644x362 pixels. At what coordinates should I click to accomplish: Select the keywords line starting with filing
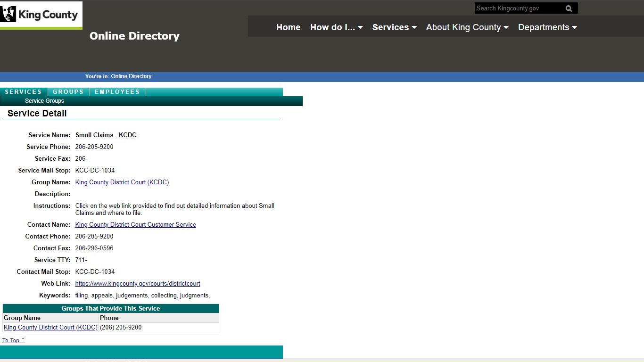[142, 296]
